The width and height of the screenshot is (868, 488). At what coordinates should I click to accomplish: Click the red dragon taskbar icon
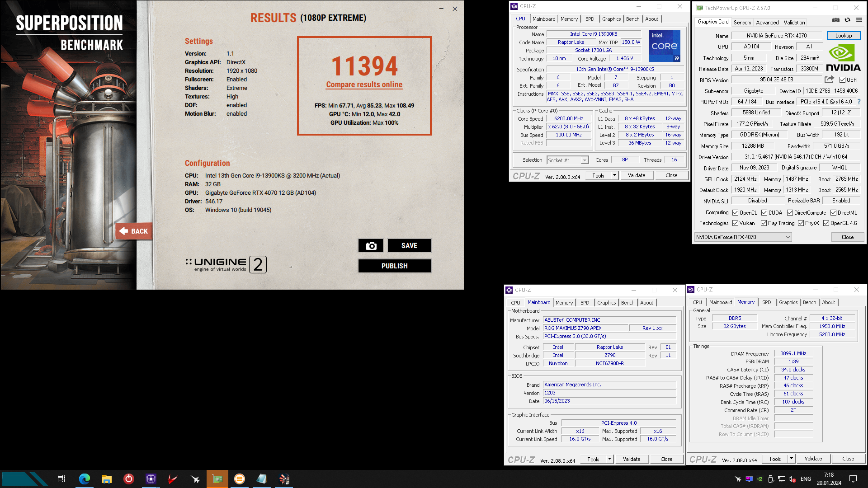[x=173, y=479]
